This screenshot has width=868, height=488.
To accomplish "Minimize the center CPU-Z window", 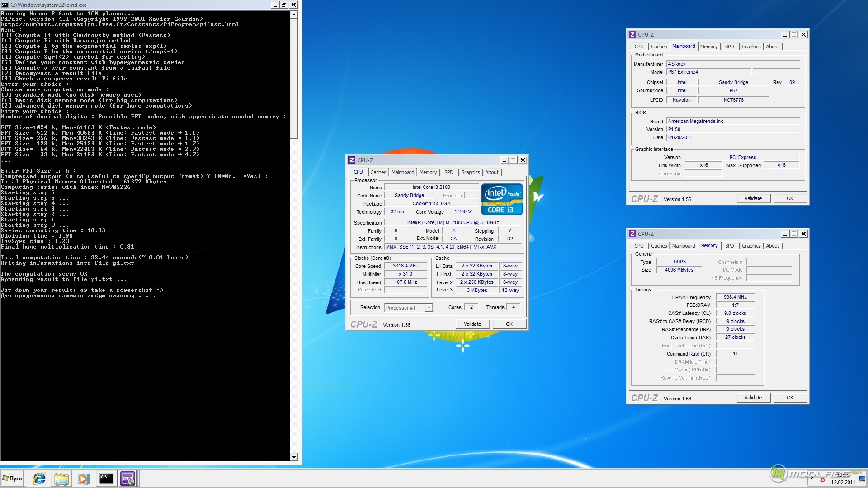I will pyautogui.click(x=505, y=160).
